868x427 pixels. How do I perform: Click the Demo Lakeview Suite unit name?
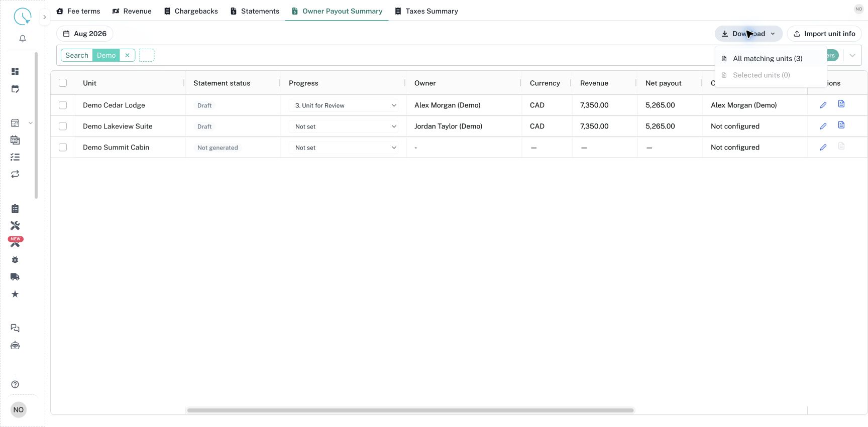[x=118, y=126]
